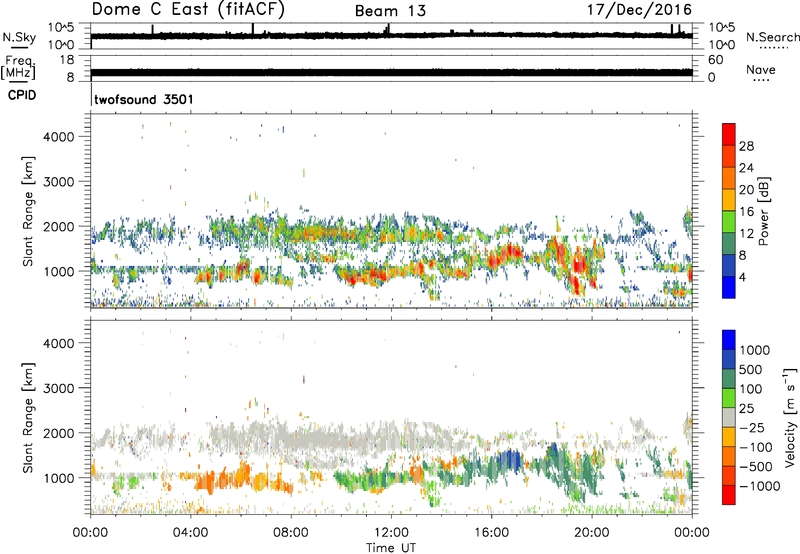Click the '1000' tick on Velocity colorbar
This screenshot has height=554, width=800.
coord(754,350)
